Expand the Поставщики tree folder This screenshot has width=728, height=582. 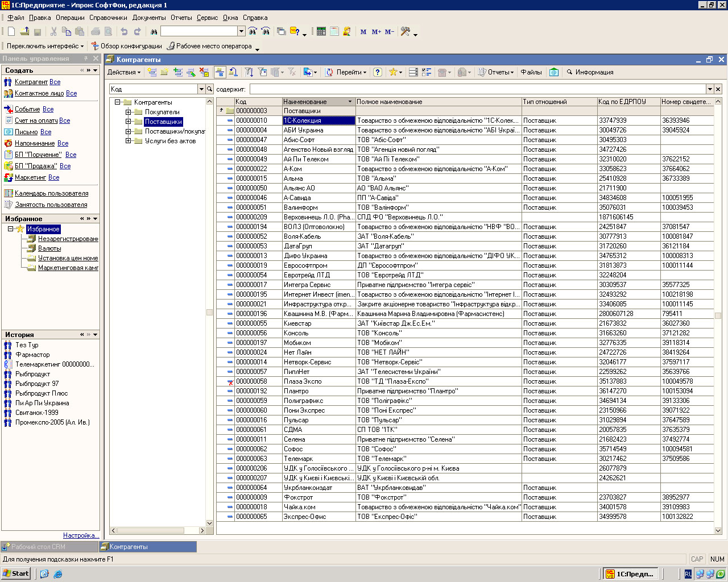[x=129, y=122]
